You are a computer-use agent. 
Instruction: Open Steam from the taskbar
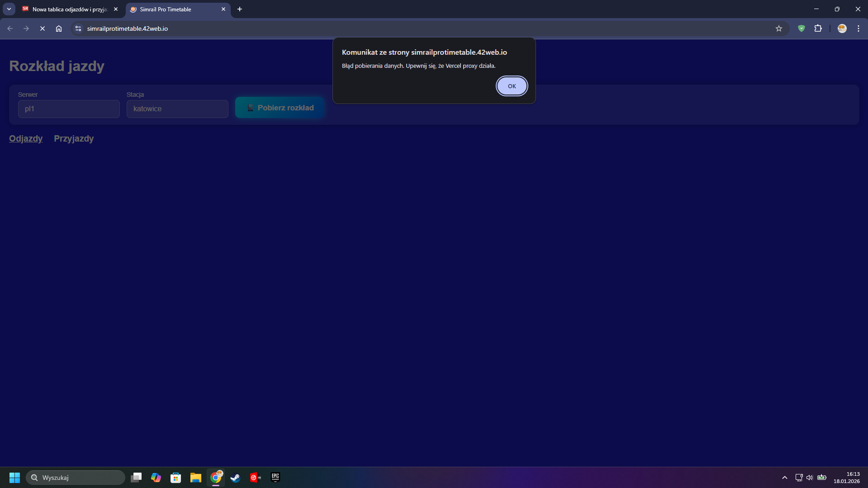click(236, 478)
